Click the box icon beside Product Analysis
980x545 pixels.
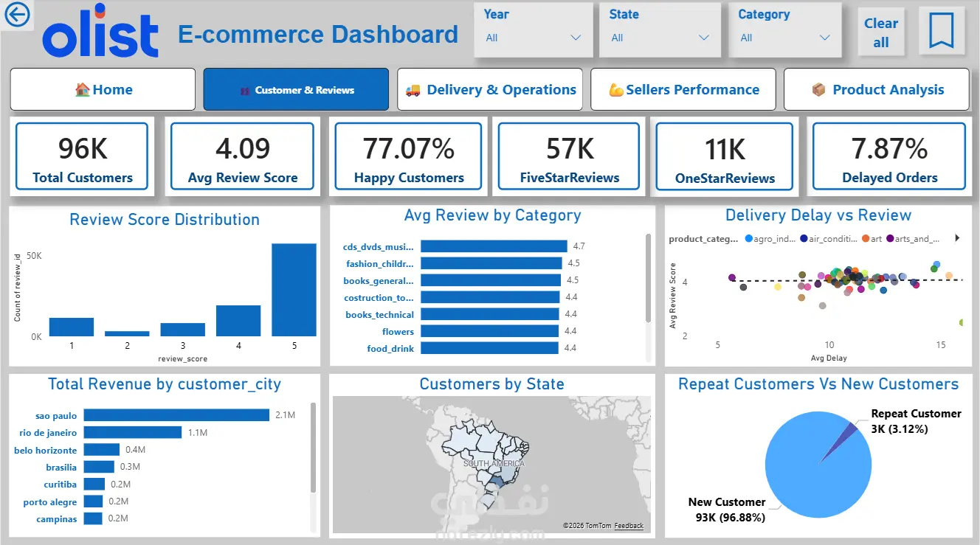818,90
